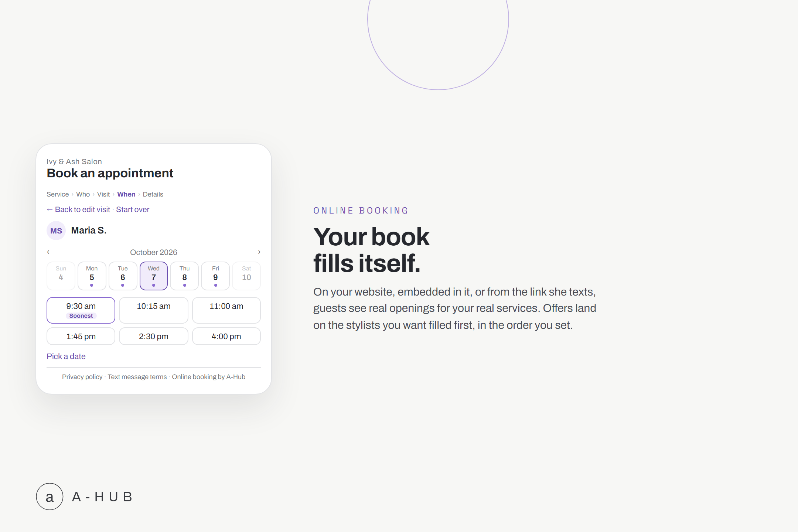The image size is (798, 532).
Task: Select the When step breadcrumb
Action: click(x=126, y=194)
